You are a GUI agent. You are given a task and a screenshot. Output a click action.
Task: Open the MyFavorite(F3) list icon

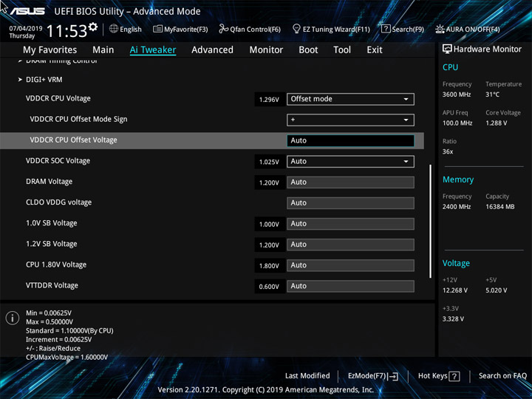[158, 29]
